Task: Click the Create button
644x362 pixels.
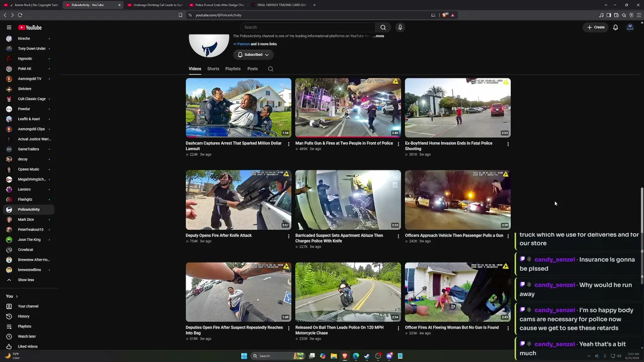Action: (x=596, y=27)
